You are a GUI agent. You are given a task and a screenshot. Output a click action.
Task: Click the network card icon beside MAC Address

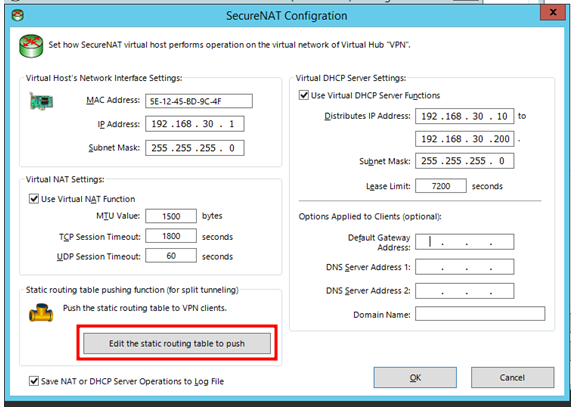point(41,101)
